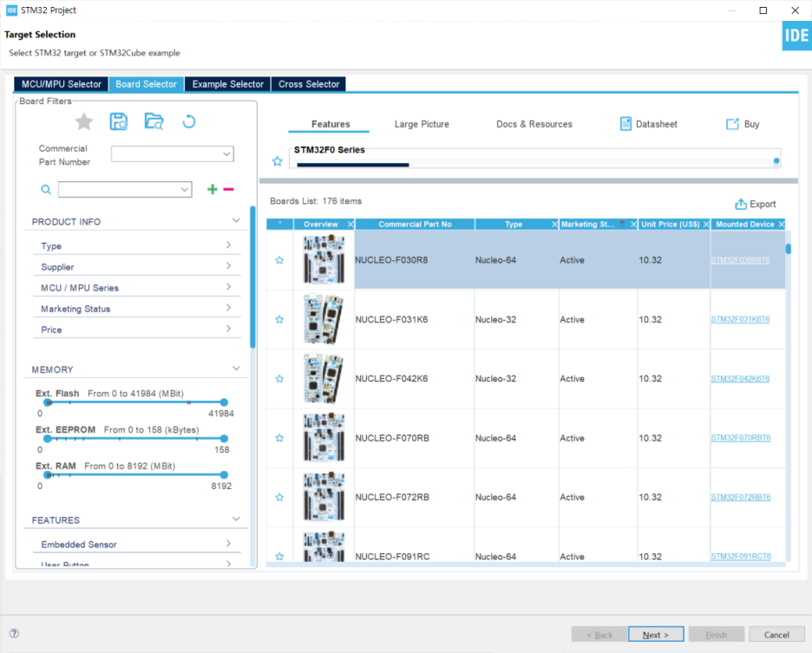The image size is (812, 653).
Task: Click the Export icon above boards list
Action: tap(741, 204)
